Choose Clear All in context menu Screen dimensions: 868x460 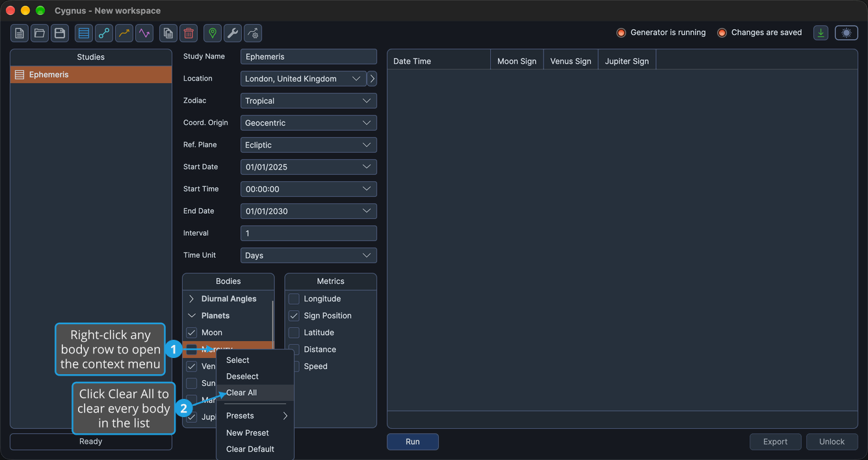tap(255, 392)
